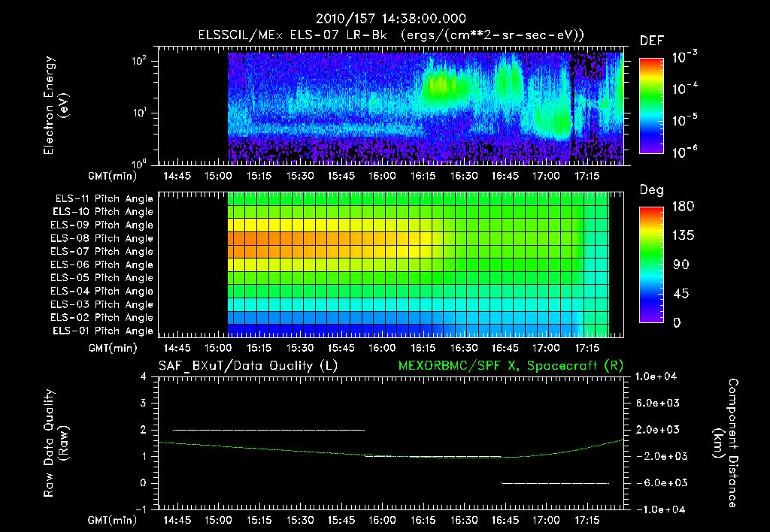Click the white data quality line at level 2
The width and height of the screenshot is (770, 532).
268,430
